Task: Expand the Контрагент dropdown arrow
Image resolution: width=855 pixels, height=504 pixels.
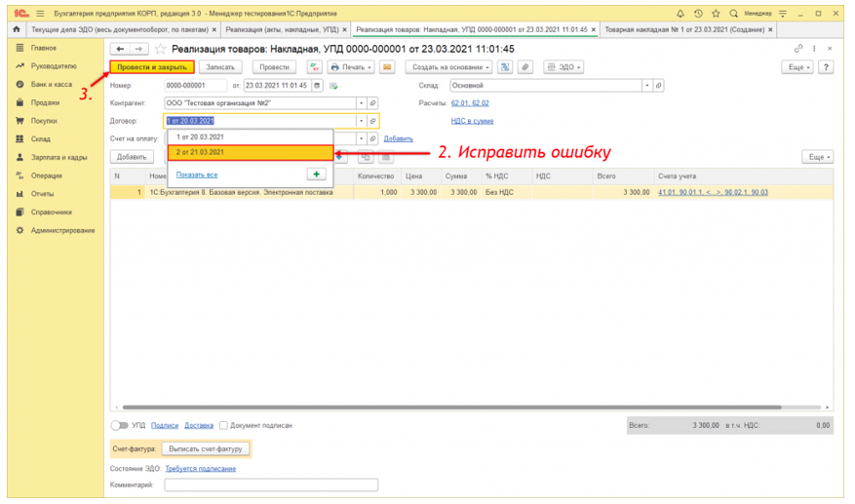Action: point(361,103)
